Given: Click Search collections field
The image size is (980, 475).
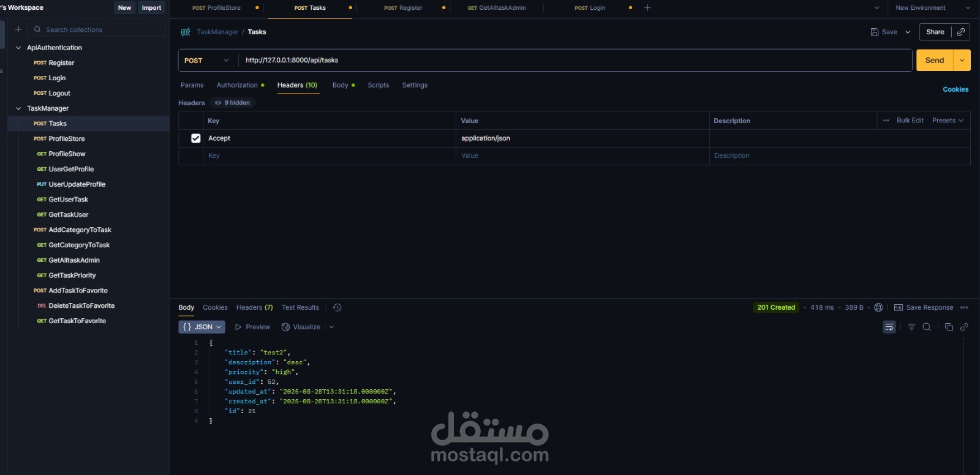Looking at the screenshot, I should [x=97, y=29].
